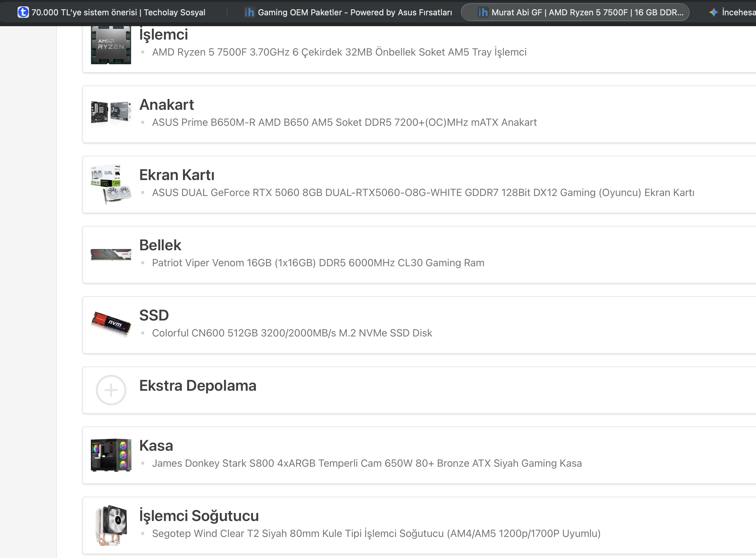Viewport: 756px width, 558px height.
Task: Click the Kasa heading
Action: pos(156,446)
